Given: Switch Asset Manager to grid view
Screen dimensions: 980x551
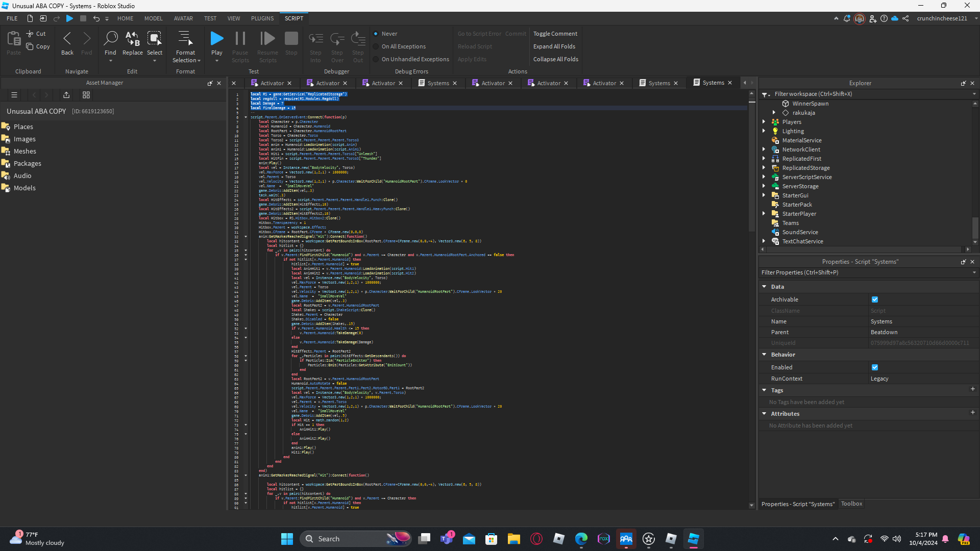Looking at the screenshot, I should (x=86, y=95).
